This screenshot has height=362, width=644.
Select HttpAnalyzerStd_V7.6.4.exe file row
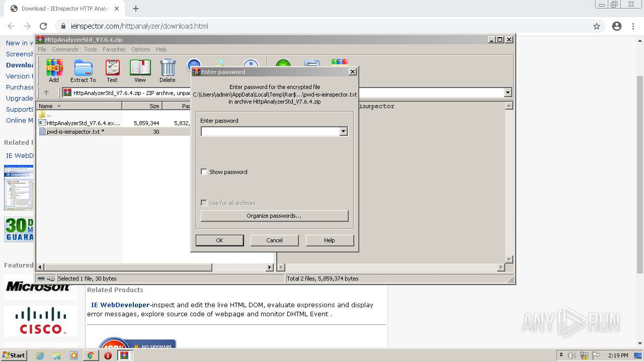(x=79, y=123)
